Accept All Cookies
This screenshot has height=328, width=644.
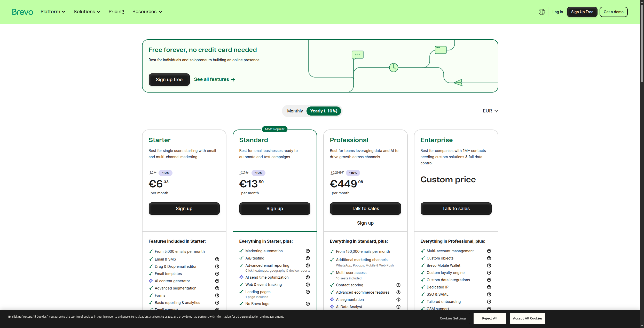(528, 318)
